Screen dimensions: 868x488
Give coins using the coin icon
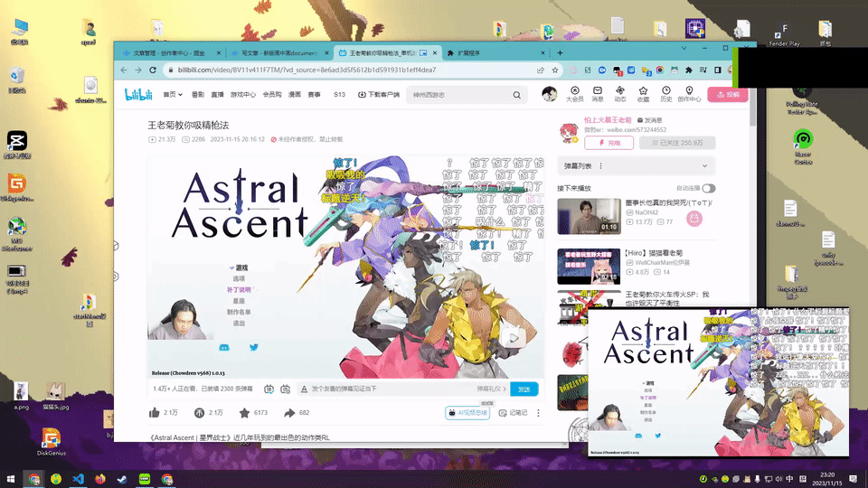coord(199,413)
